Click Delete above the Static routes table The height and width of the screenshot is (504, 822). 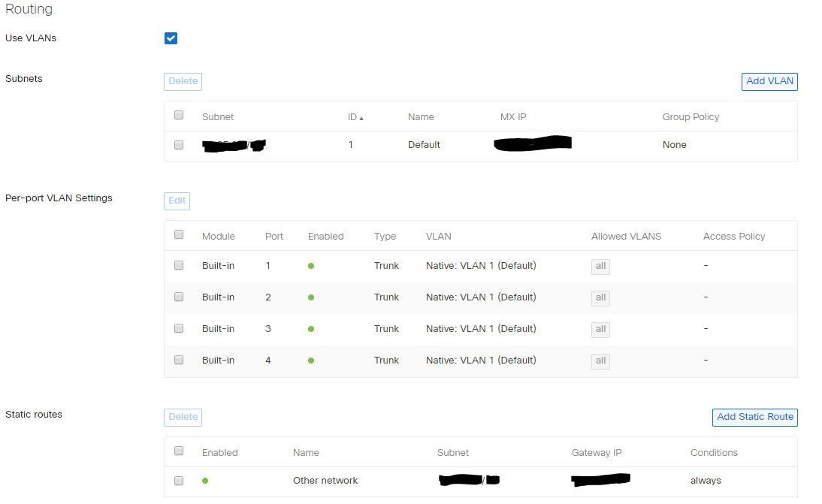pyautogui.click(x=183, y=417)
